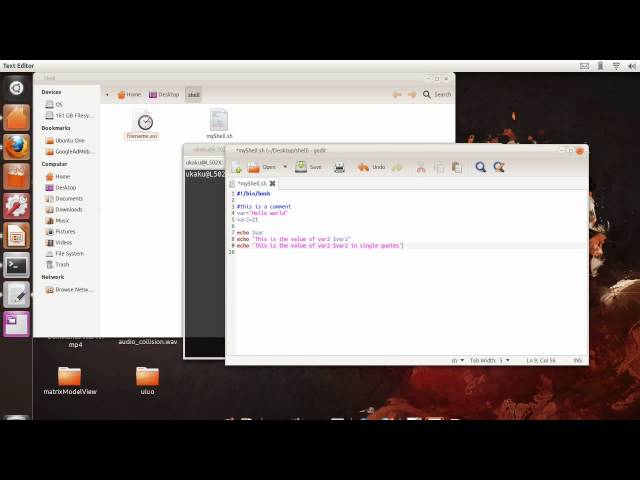Open Music in the sidebar
The image size is (640, 480).
[x=58, y=220]
